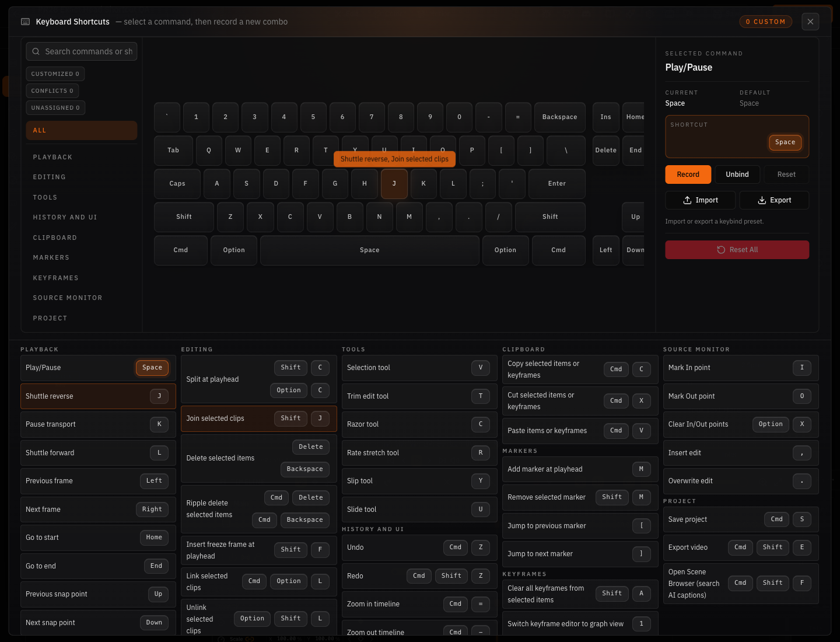
Task: Select the Selection tool command row
Action: point(419,368)
